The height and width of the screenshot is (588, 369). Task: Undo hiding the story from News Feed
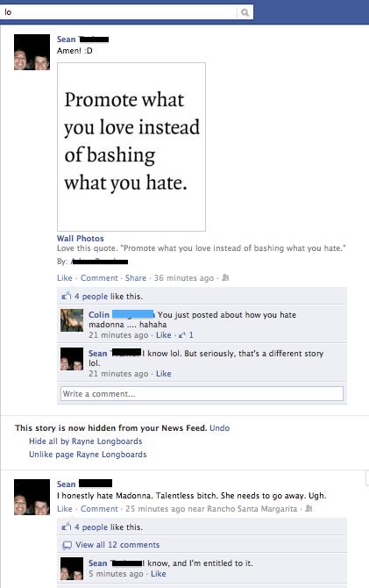pyautogui.click(x=219, y=428)
